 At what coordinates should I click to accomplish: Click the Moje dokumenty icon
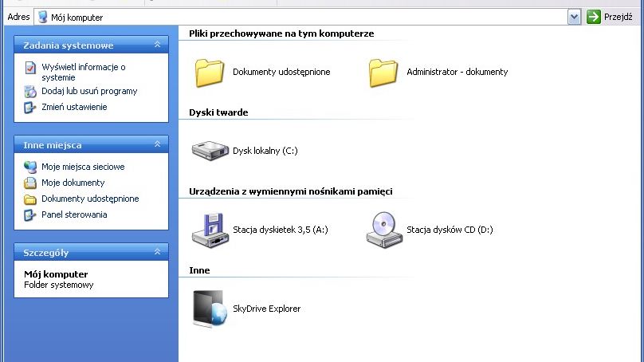(x=30, y=183)
